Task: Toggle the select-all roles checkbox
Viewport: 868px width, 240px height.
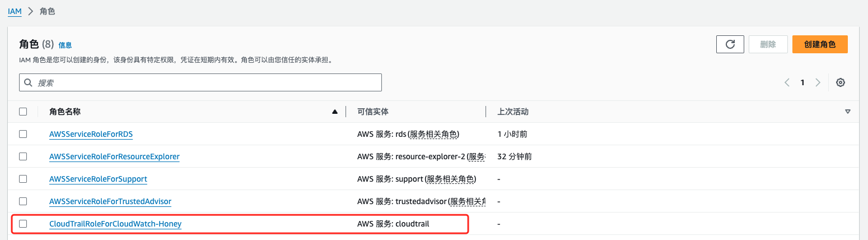Action: click(23, 112)
